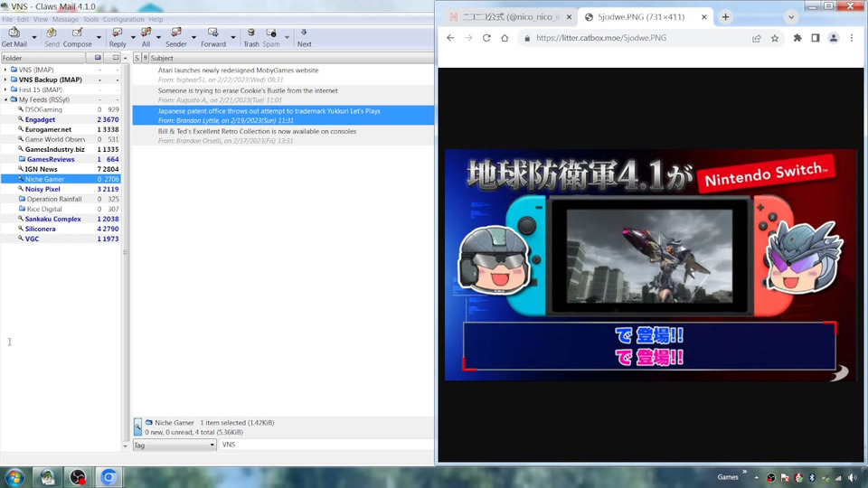The width and height of the screenshot is (868, 488).
Task: Sort messages by Subject column header
Action: [291, 58]
